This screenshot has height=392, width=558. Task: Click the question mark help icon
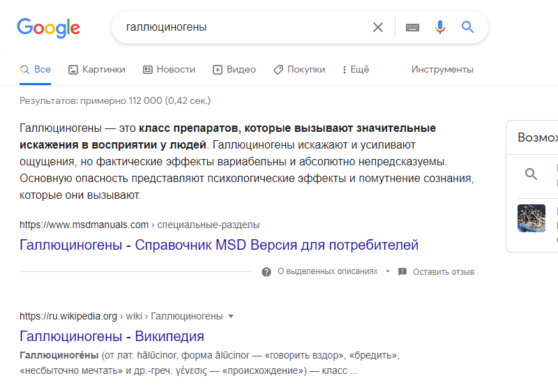[266, 272]
